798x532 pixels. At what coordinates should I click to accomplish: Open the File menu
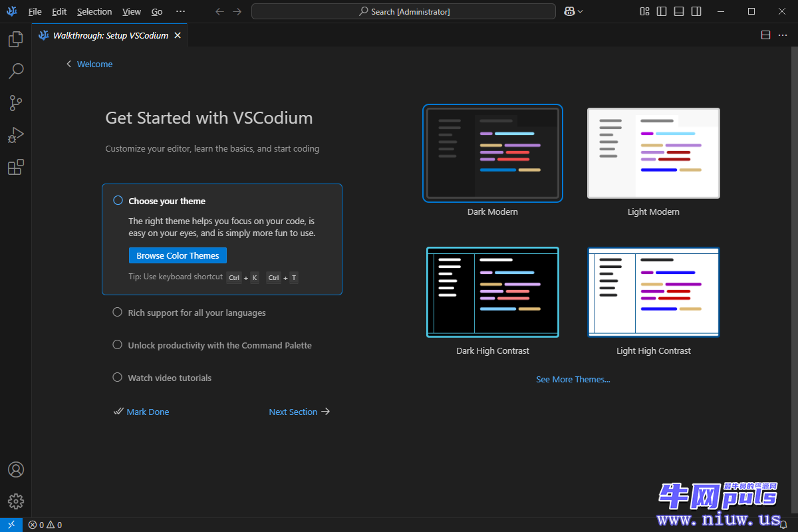point(35,11)
